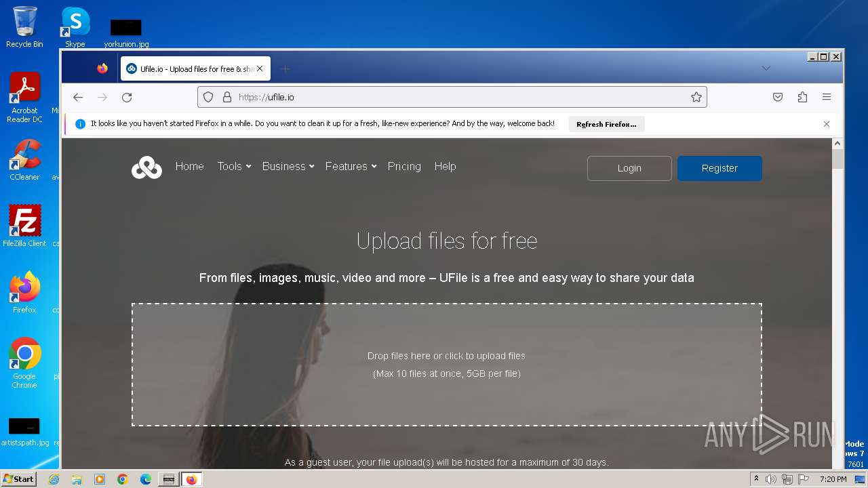
Task: Open the Extensions puzzle icon
Action: pos(802,97)
